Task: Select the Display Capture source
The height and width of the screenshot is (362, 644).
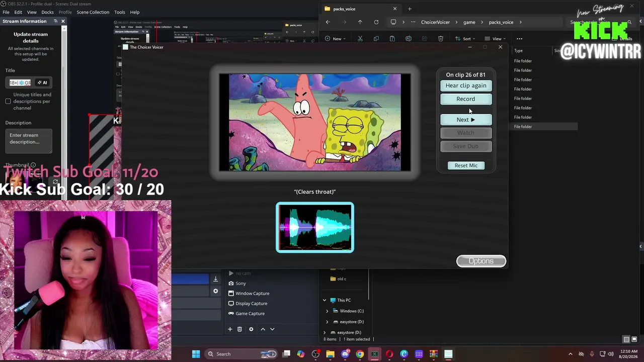Action: tap(251, 303)
